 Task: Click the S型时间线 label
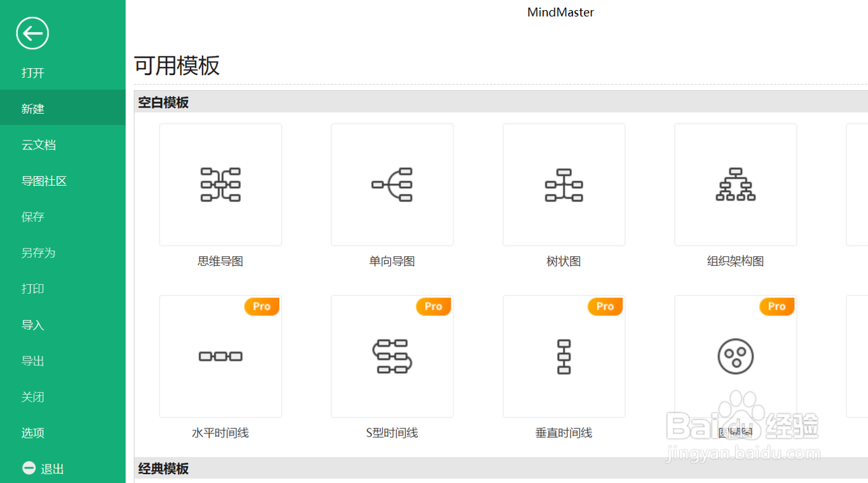[392, 433]
